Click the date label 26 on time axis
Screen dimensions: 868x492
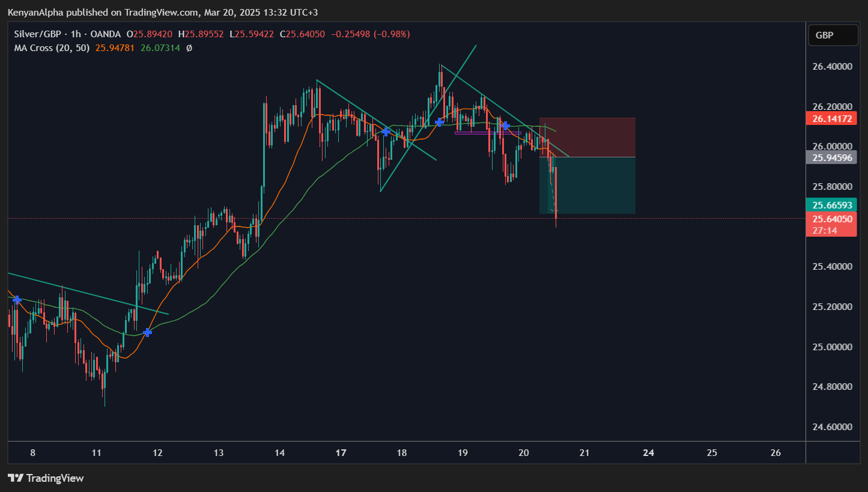pos(775,452)
